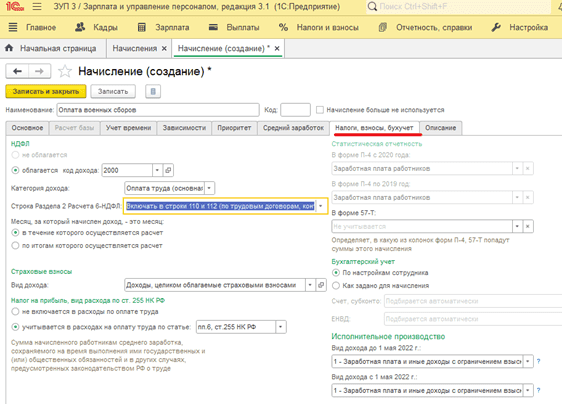
Task: Close the Начисления tab
Action: [x=164, y=48]
